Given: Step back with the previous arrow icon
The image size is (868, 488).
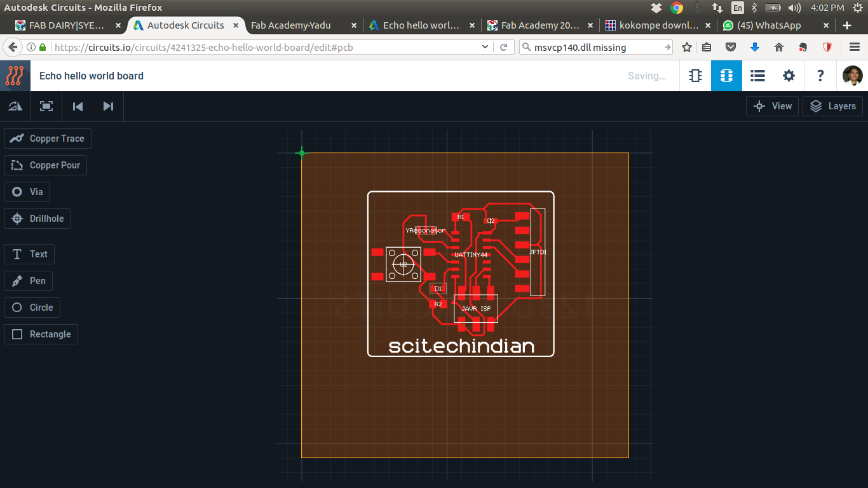Looking at the screenshot, I should click(x=78, y=106).
